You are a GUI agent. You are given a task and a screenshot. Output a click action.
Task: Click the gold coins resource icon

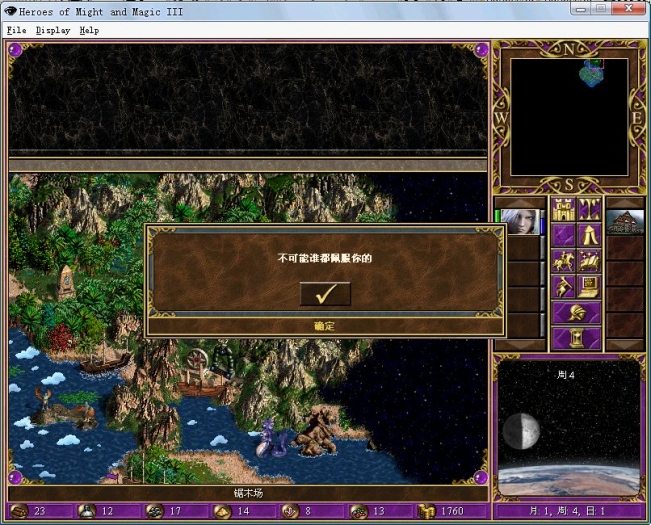pos(426,511)
